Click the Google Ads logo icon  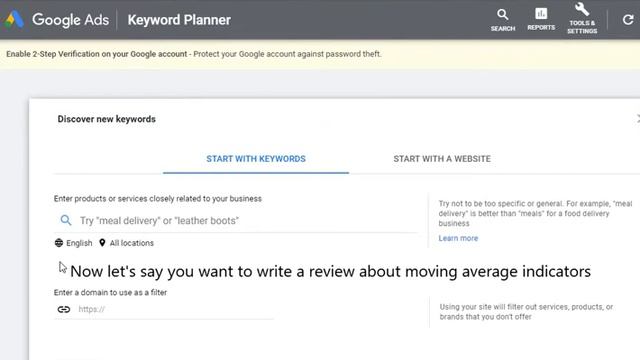pyautogui.click(x=13, y=19)
